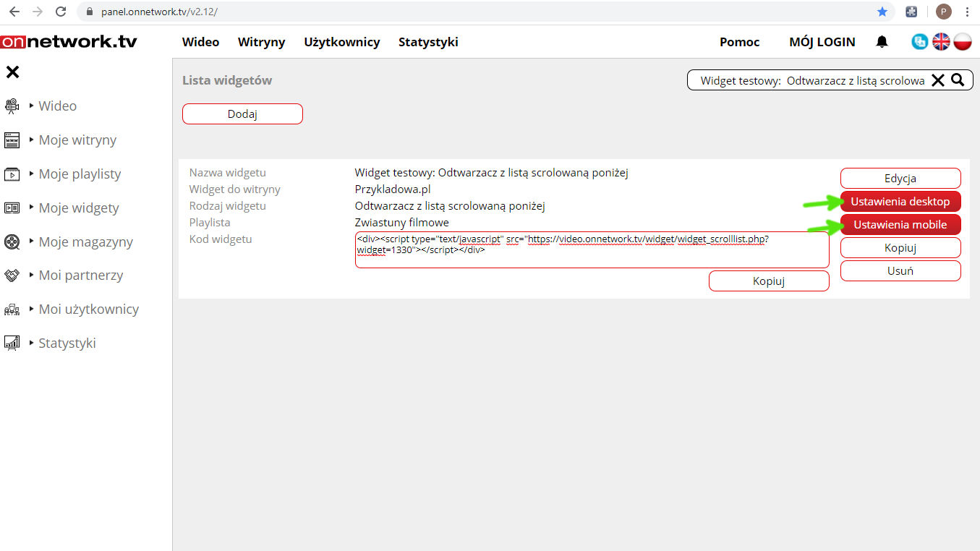Go back in browser history
Screen dimensions: 980x551
(x=14, y=12)
